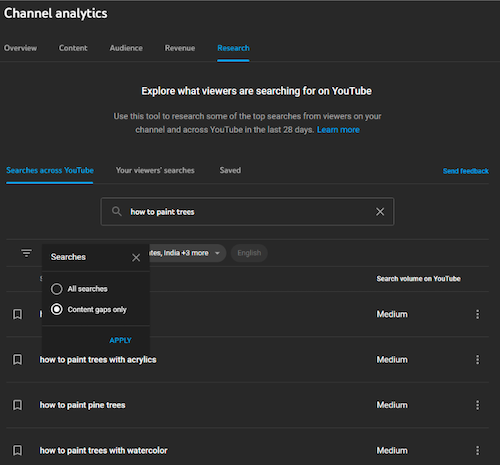Image resolution: width=500 pixels, height=465 pixels.
Task: Click 'how to paint pine trees' result
Action: pyautogui.click(x=82, y=405)
